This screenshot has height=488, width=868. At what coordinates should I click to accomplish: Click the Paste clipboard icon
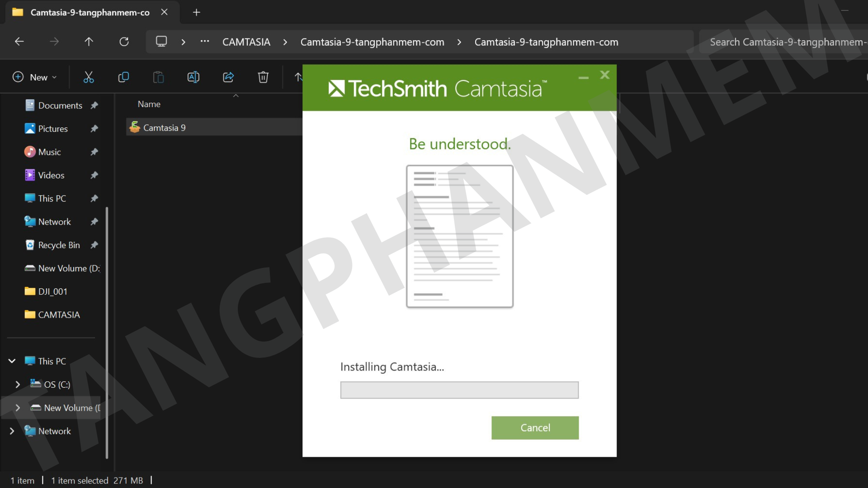coord(158,77)
